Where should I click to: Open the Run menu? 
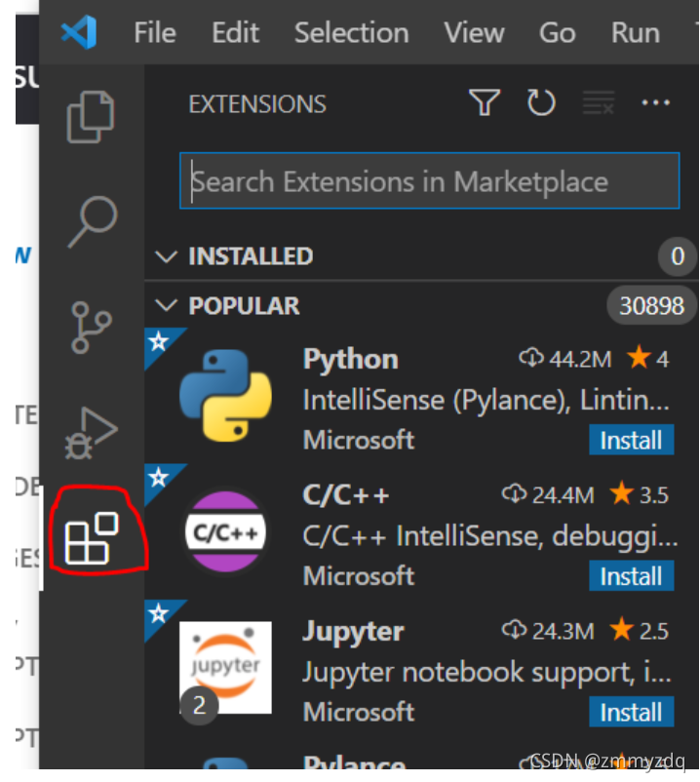coord(636,33)
